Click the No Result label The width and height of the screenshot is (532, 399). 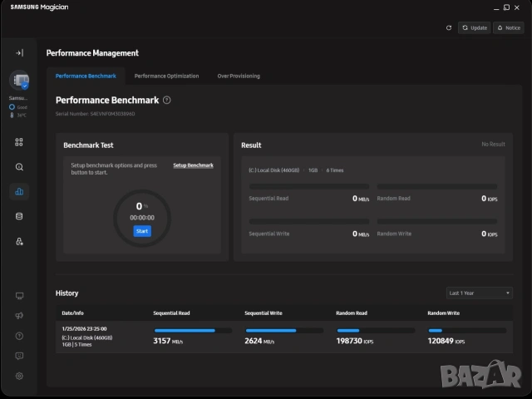click(493, 145)
